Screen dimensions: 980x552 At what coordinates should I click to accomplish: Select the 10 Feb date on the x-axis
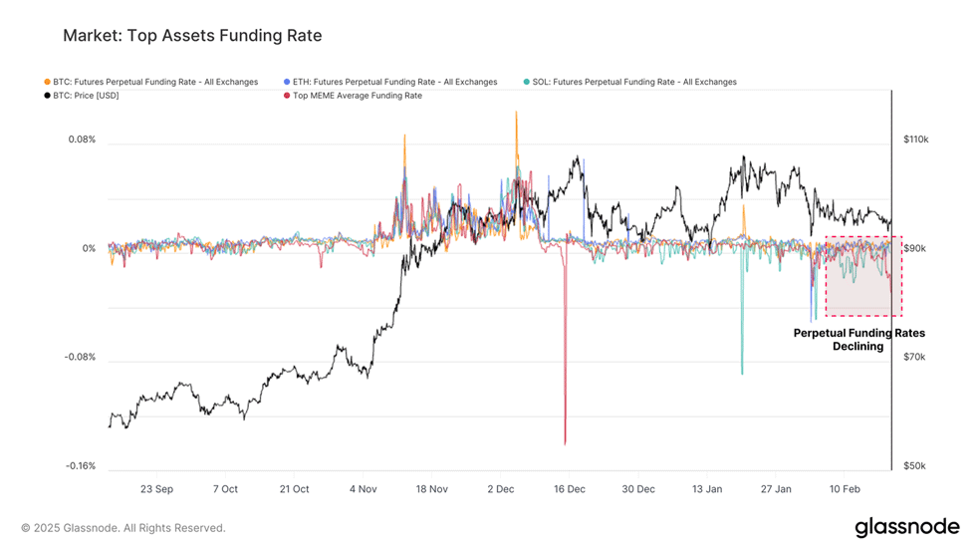[x=845, y=489]
